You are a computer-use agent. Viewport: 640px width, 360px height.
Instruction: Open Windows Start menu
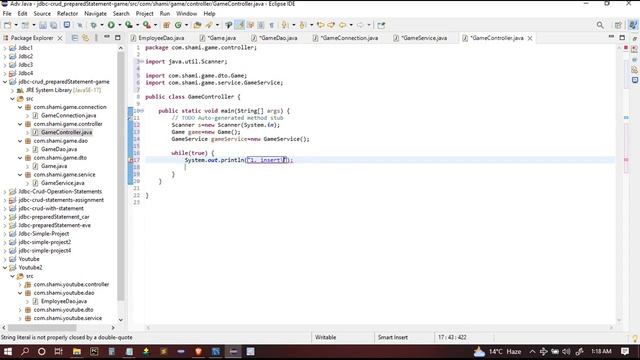coord(7,351)
